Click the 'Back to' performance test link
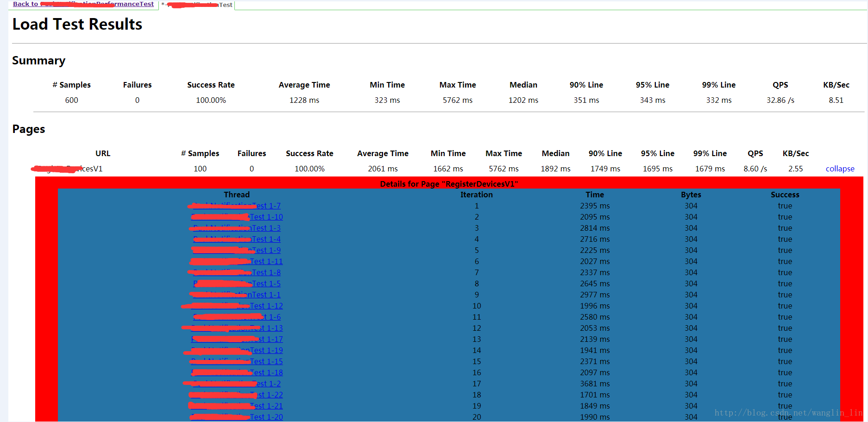This screenshot has height=422, width=868. point(83,4)
